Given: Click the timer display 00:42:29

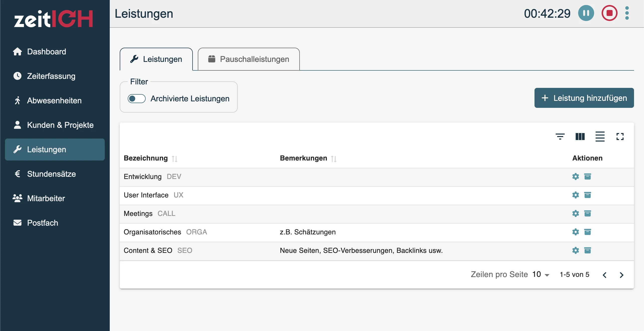Looking at the screenshot, I should click(x=547, y=13).
